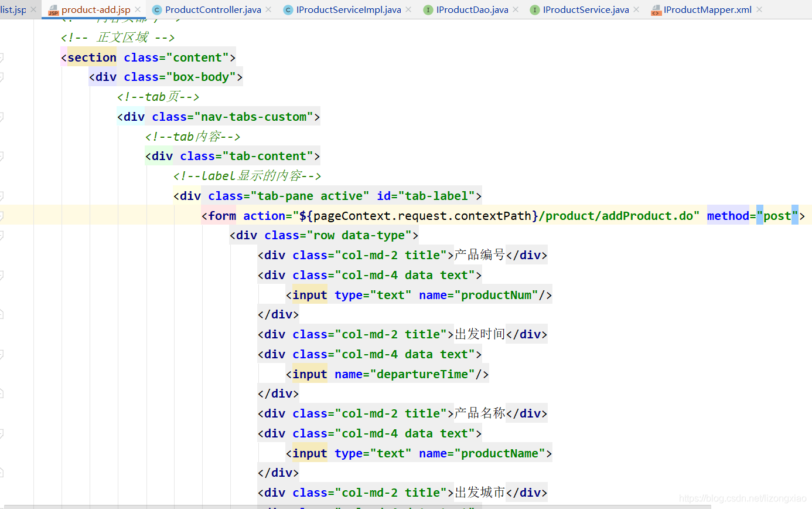Click the name value "productName"
The height and width of the screenshot is (509, 812).
coord(500,453)
